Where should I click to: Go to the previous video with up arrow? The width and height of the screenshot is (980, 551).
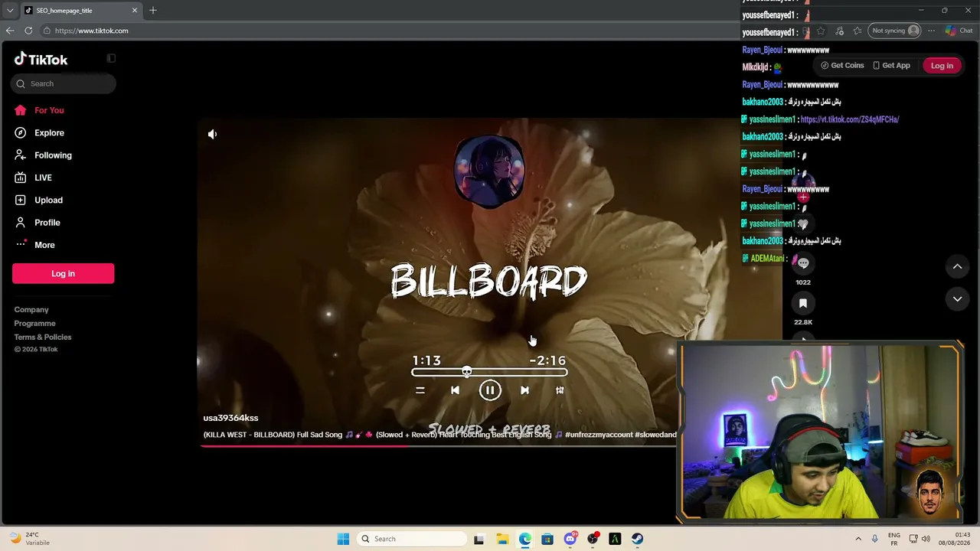[957, 266]
